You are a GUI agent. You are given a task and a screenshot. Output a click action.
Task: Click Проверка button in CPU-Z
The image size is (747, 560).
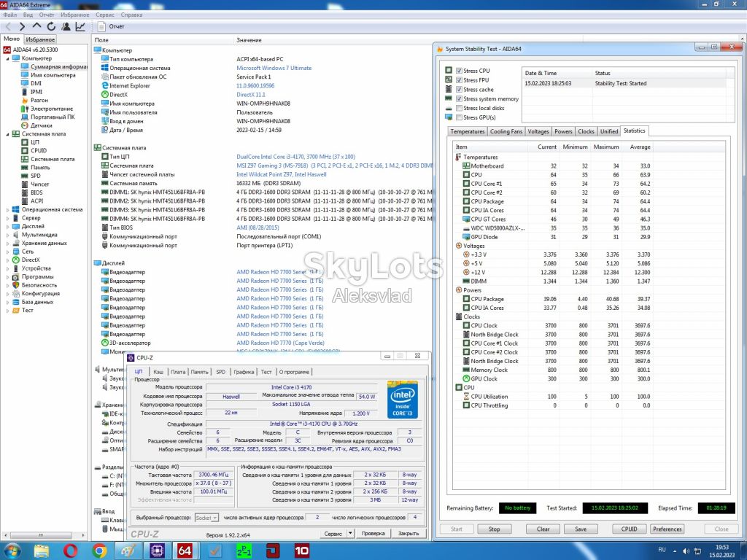[373, 533]
